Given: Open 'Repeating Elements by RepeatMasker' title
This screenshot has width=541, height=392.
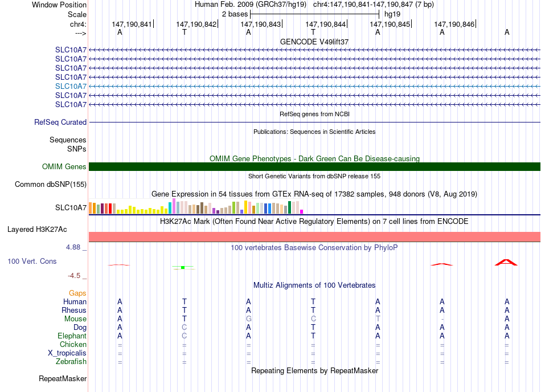Looking at the screenshot, I should [x=314, y=370].
